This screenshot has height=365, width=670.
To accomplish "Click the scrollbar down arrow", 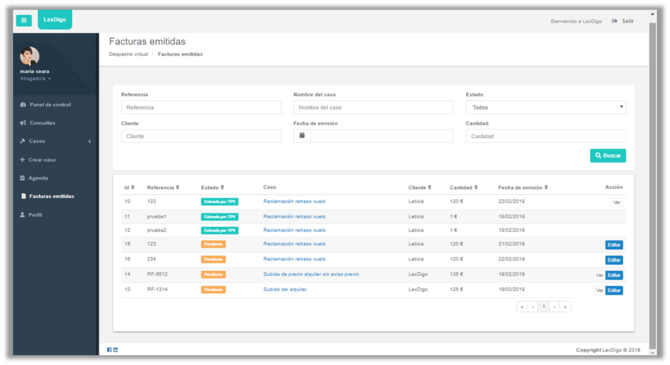I will tap(652, 353).
